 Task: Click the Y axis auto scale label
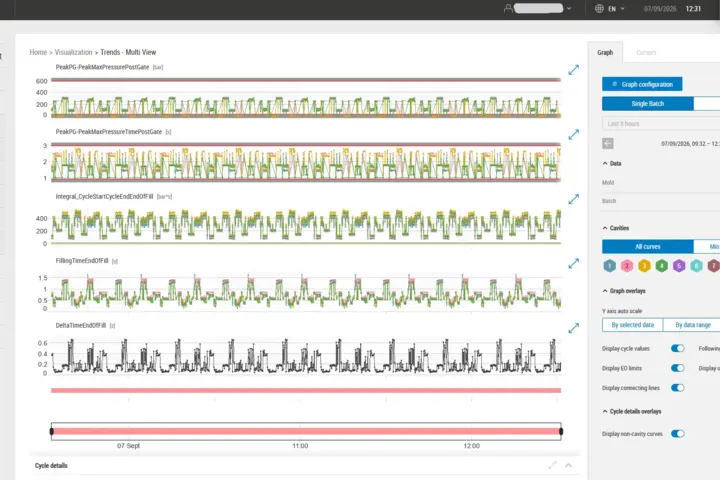pos(622,311)
